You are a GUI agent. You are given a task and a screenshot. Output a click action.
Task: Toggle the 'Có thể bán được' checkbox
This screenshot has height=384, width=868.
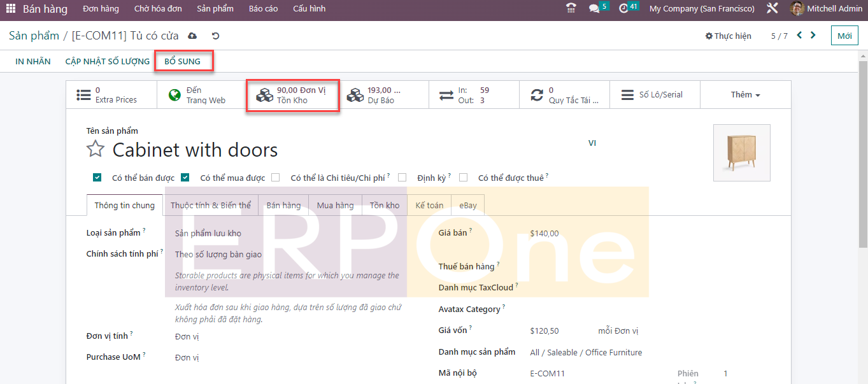97,178
